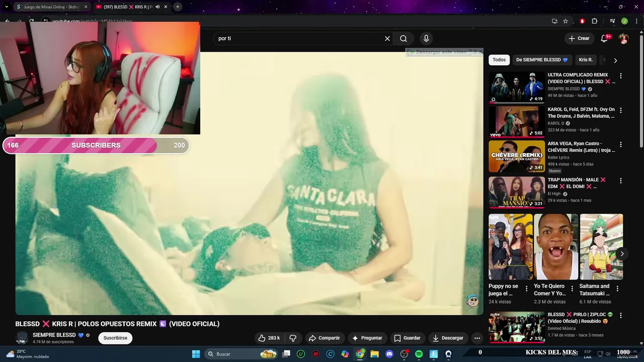Click the Preguntar button
This screenshot has height=362, width=644.
(x=367, y=338)
